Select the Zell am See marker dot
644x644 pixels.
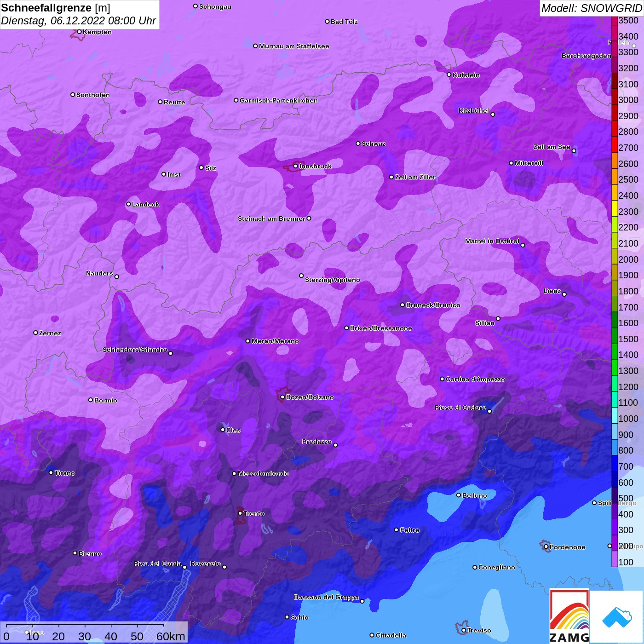click(x=574, y=151)
